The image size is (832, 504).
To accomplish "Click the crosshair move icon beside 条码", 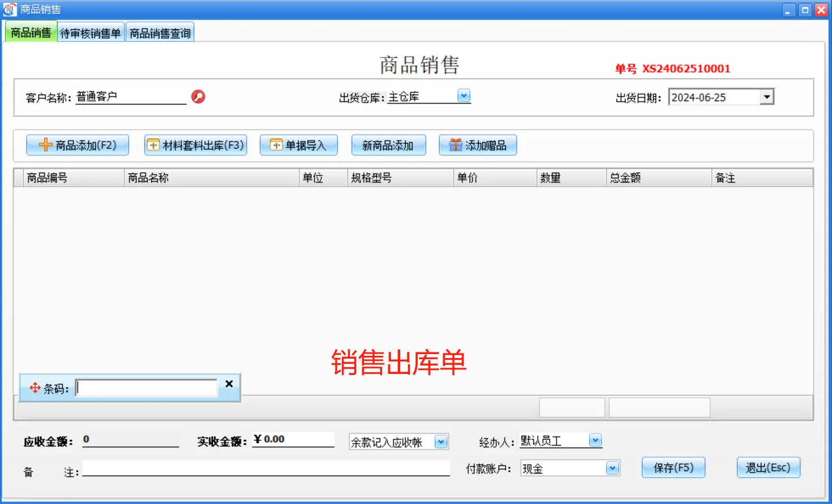I will [35, 388].
